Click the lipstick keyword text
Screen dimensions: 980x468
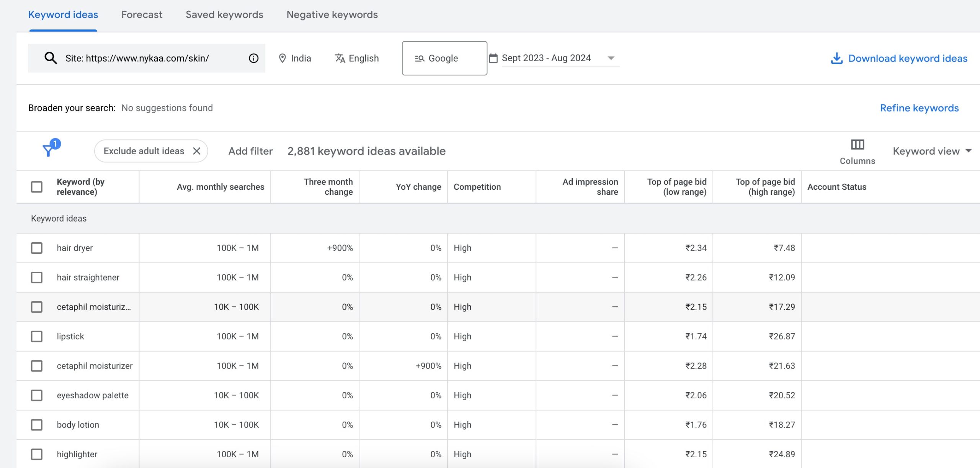pyautogui.click(x=70, y=336)
